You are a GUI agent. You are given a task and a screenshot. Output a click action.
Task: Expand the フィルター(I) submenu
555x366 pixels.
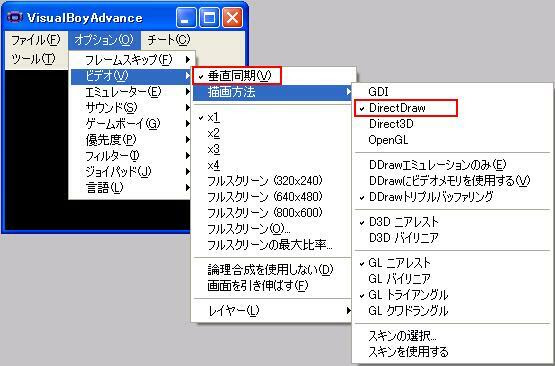pyautogui.click(x=132, y=156)
